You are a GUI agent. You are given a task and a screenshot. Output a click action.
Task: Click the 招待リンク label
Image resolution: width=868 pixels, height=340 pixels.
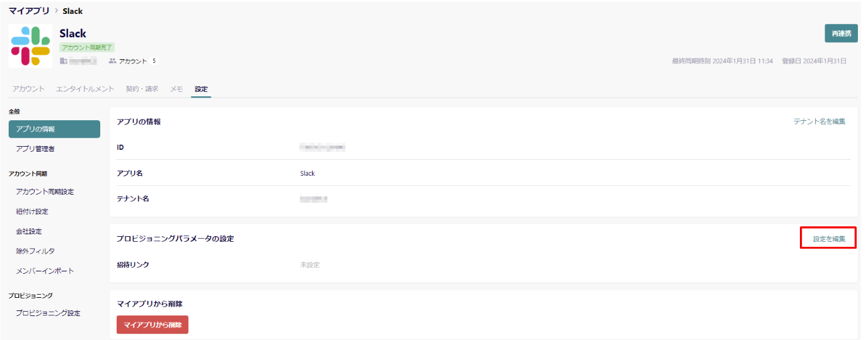click(x=133, y=264)
